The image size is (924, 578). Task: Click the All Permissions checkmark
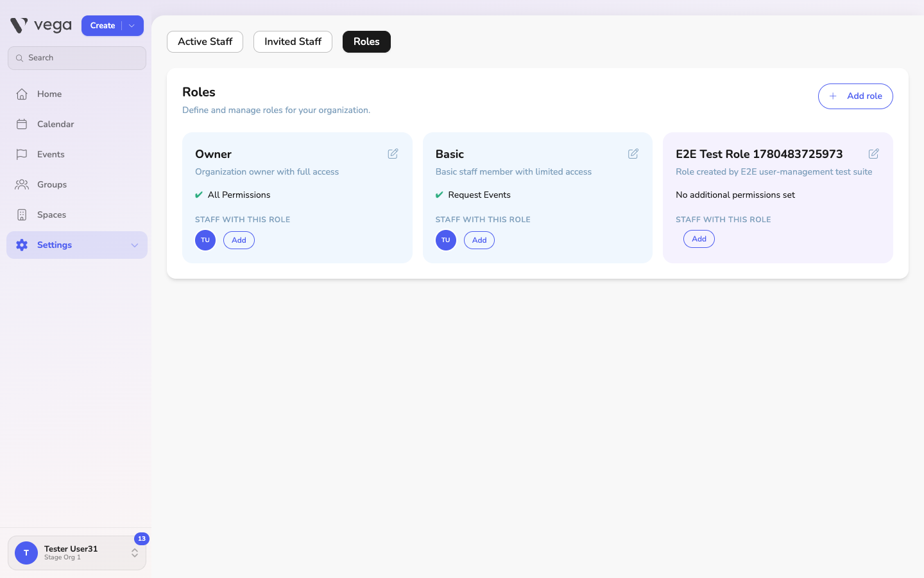(x=199, y=195)
